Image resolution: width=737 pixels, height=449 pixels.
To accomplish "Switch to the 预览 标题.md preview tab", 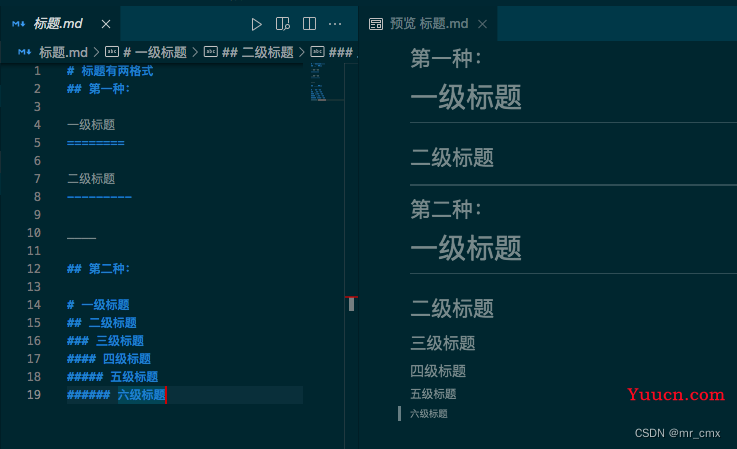I will pos(429,23).
